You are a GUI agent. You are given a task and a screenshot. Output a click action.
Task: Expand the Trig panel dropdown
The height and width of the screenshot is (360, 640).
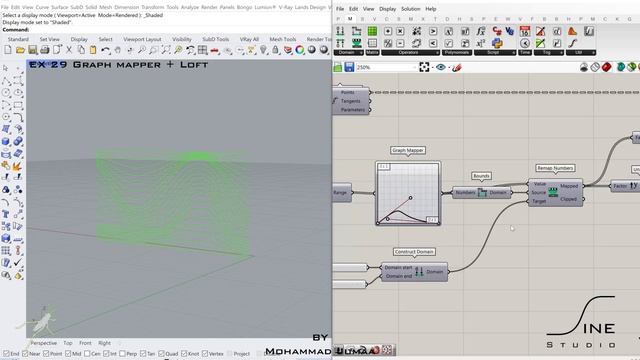561,53
